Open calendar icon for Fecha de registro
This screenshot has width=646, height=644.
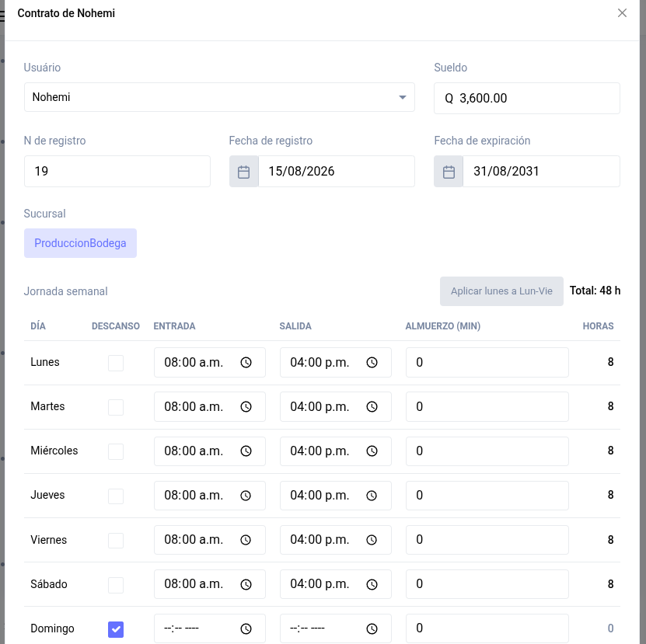pyautogui.click(x=244, y=172)
